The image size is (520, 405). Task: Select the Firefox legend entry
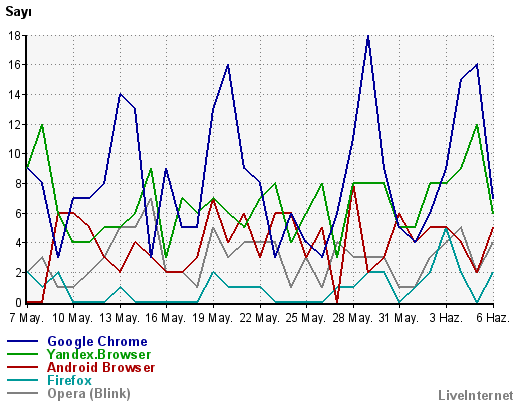[70, 380]
